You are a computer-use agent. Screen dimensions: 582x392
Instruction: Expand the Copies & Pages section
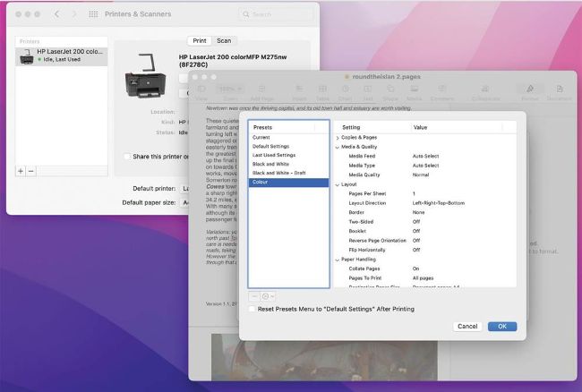coord(338,138)
